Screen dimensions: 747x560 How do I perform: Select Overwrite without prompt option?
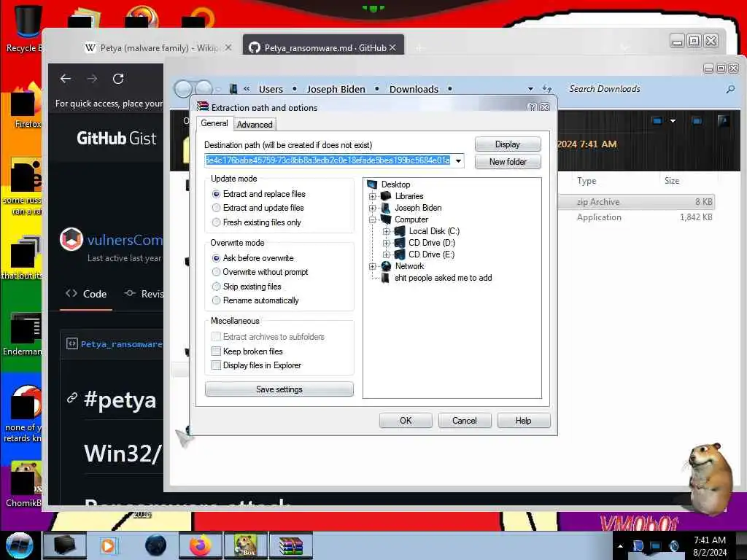coord(216,272)
